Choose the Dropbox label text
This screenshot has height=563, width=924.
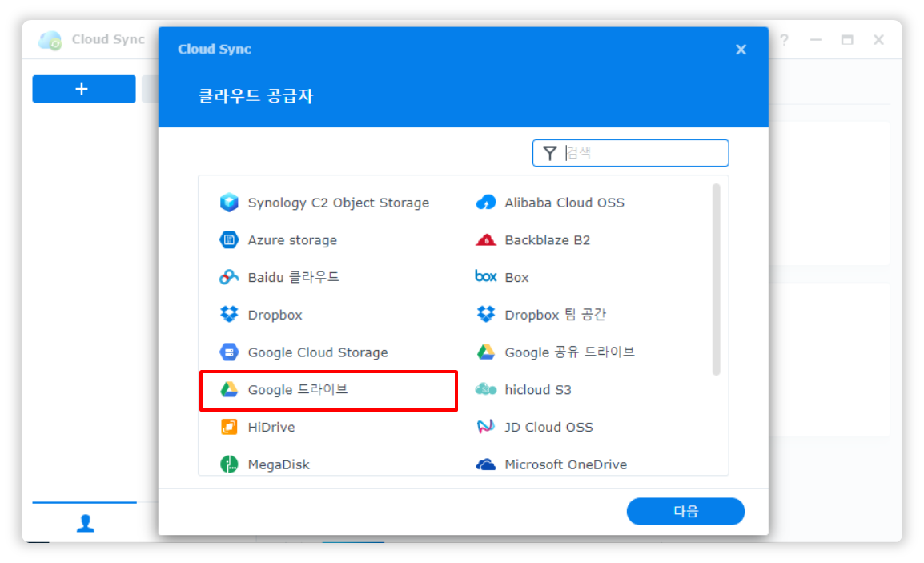pos(275,315)
